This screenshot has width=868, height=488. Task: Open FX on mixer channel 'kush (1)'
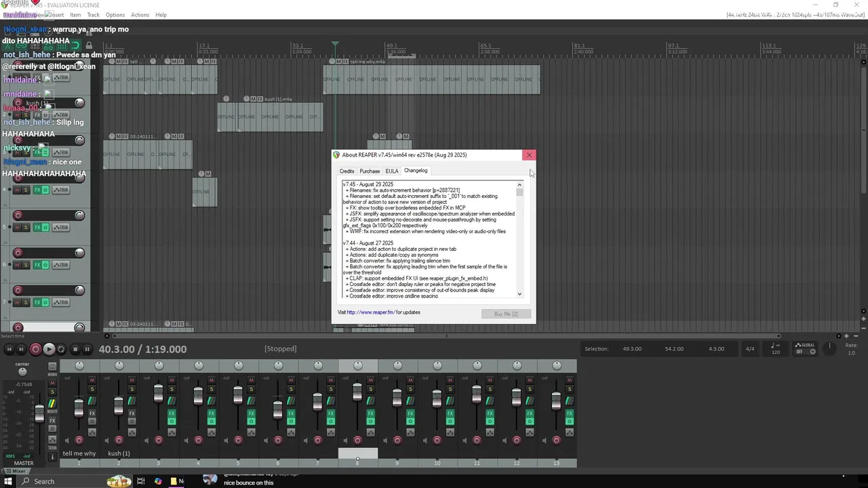[x=132, y=413]
